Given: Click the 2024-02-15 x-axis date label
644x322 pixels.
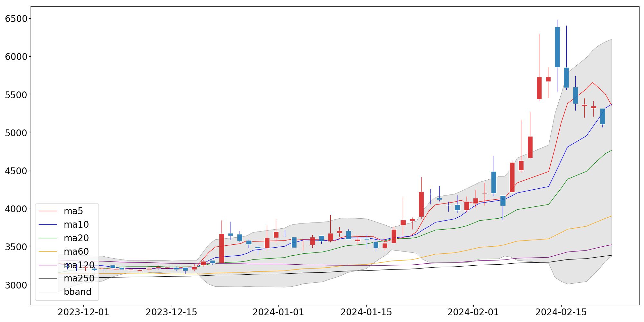Looking at the screenshot, I should (561, 312).
